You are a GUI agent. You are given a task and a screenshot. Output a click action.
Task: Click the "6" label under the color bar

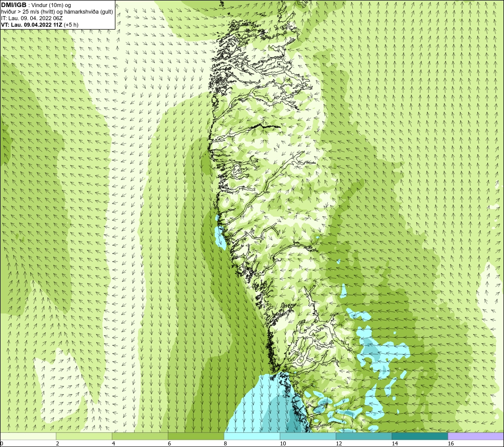point(169,443)
